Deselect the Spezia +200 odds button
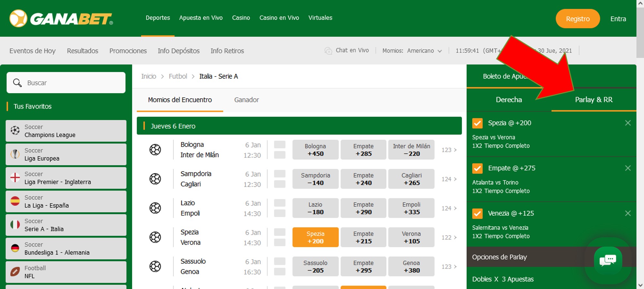644x289 pixels. point(315,237)
